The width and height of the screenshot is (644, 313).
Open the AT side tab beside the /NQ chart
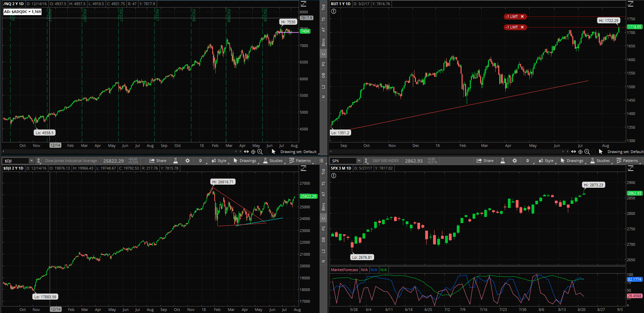(323, 30)
